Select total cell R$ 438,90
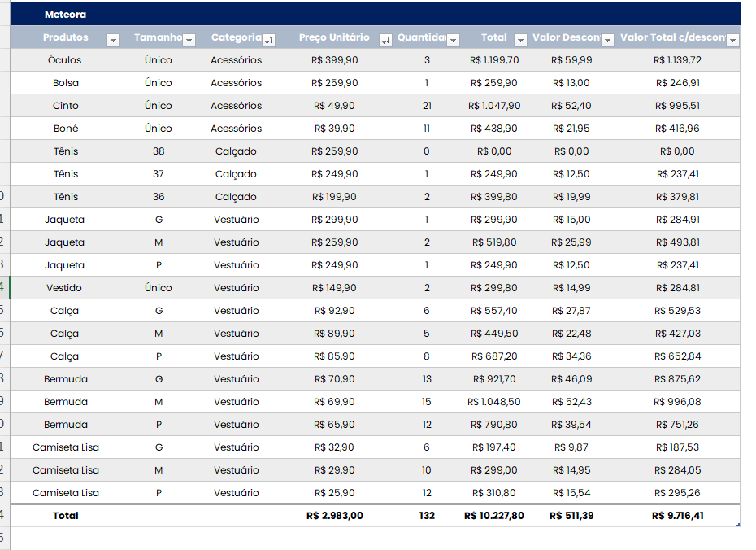 point(494,129)
